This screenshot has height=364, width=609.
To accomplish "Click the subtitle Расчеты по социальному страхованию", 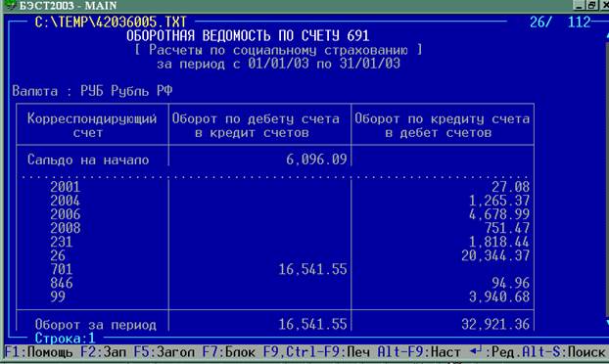I will (278, 51).
